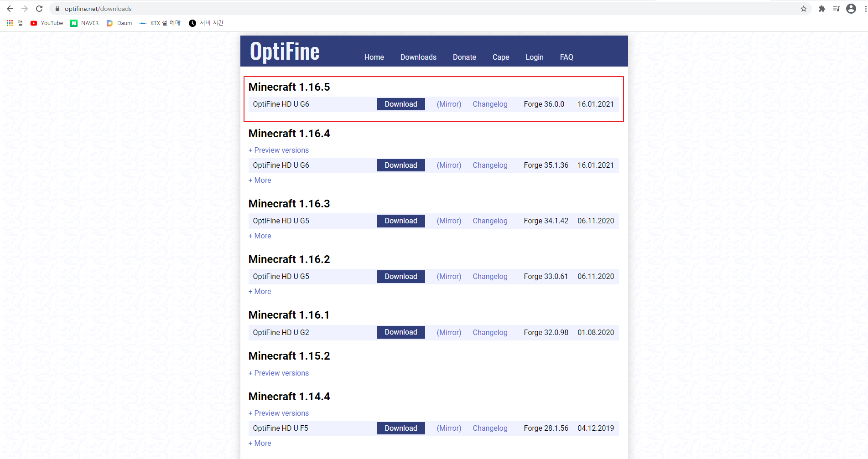View the Changelog for Minecraft 1.16.5
The height and width of the screenshot is (459, 868).
pos(490,104)
